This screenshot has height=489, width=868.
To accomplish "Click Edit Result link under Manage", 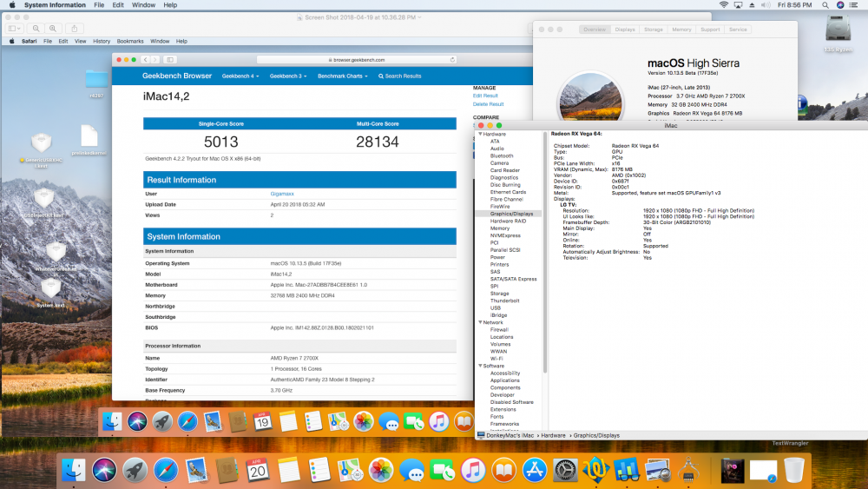I will (x=485, y=96).
